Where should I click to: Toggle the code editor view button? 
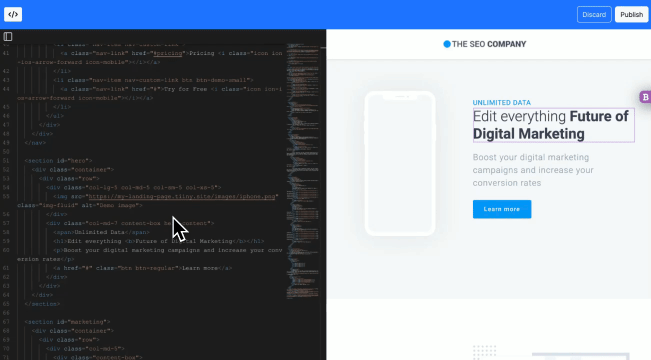point(13,15)
